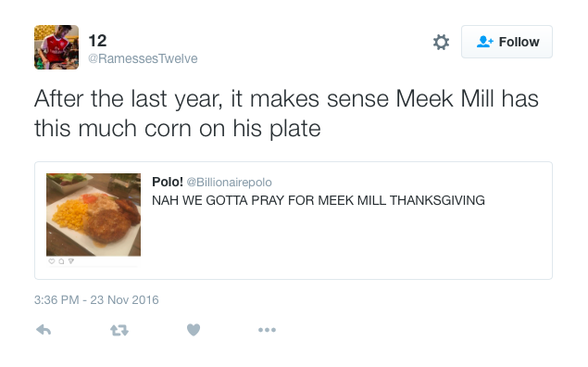Image resolution: width=588 pixels, height=367 pixels.
Task: Like the tweet with the heart icon
Action: 194,330
